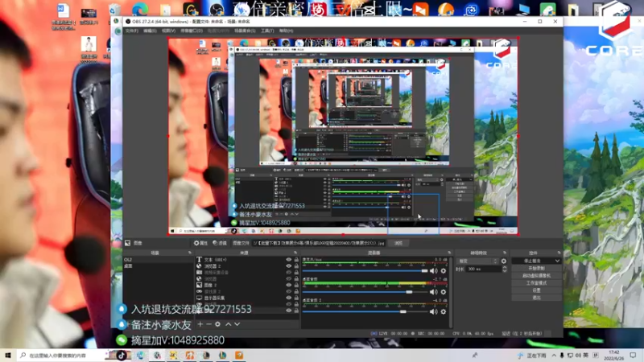Show the dimmed 浏览器 source
This screenshot has height=362, width=644.
[x=289, y=278]
